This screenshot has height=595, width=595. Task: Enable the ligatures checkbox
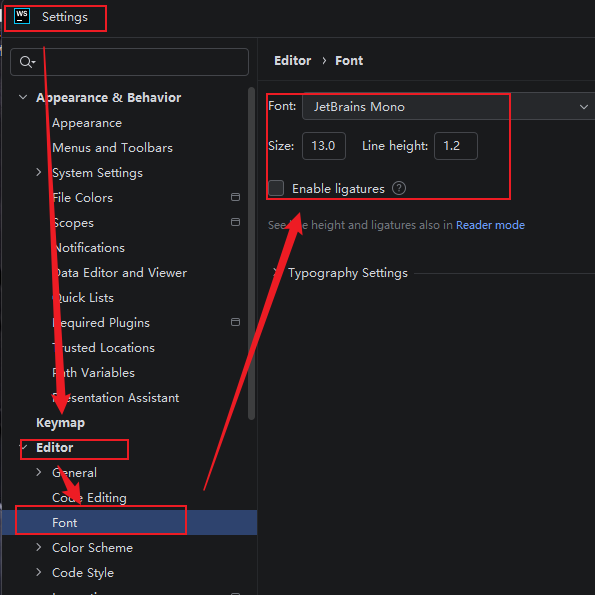pyautogui.click(x=276, y=188)
